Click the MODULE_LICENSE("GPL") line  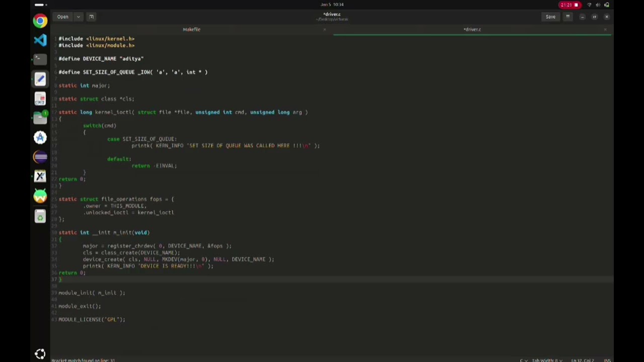tap(92, 319)
